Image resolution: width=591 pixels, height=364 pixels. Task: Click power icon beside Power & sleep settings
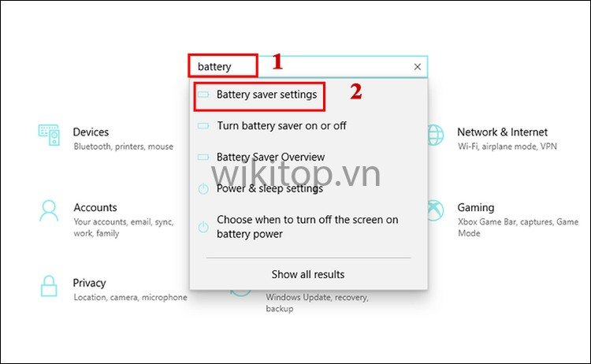tap(203, 188)
